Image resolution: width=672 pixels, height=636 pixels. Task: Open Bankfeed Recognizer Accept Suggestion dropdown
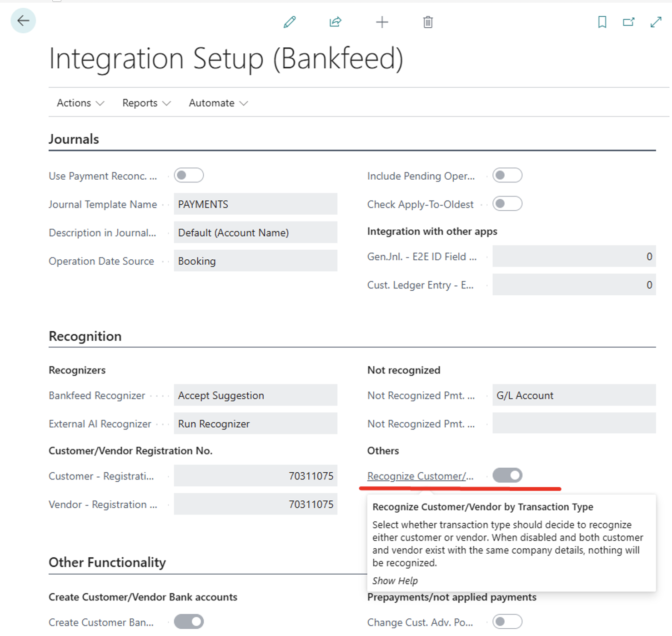click(256, 395)
